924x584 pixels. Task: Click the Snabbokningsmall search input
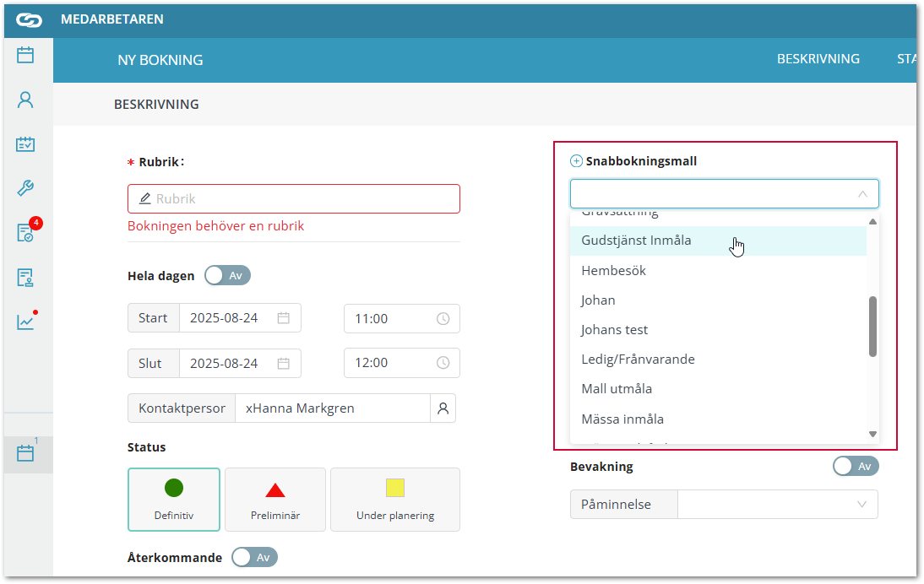click(724, 194)
